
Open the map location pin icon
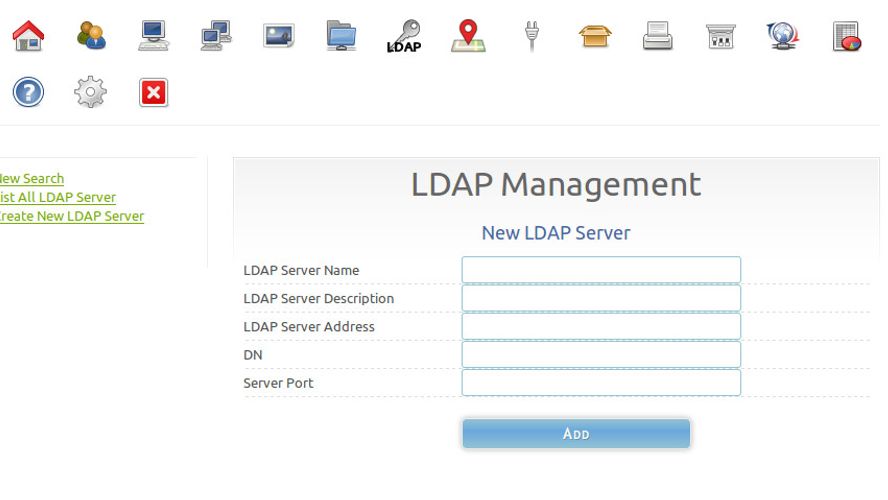pyautogui.click(x=467, y=37)
